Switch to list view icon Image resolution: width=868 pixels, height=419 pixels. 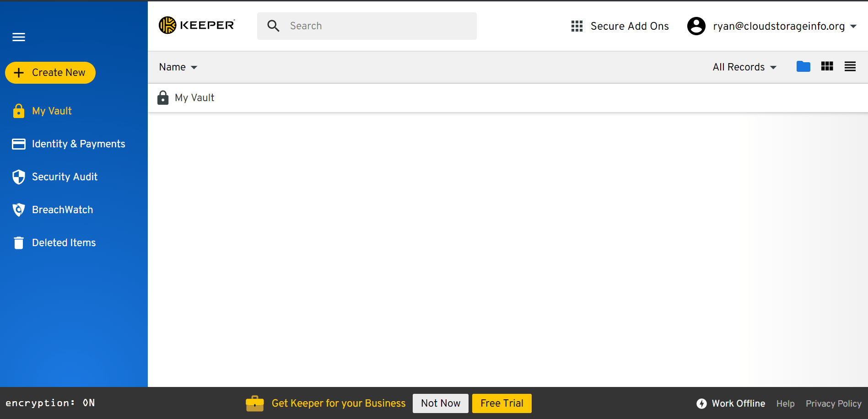pos(850,67)
